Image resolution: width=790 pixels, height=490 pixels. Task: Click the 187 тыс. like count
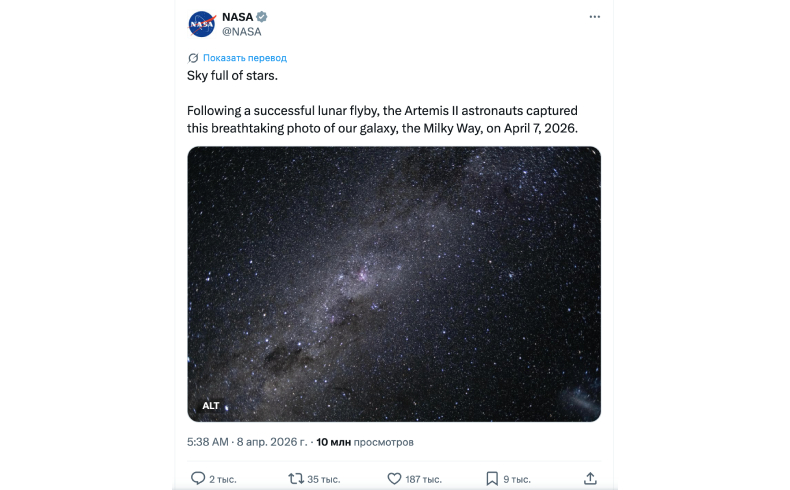[x=424, y=479]
